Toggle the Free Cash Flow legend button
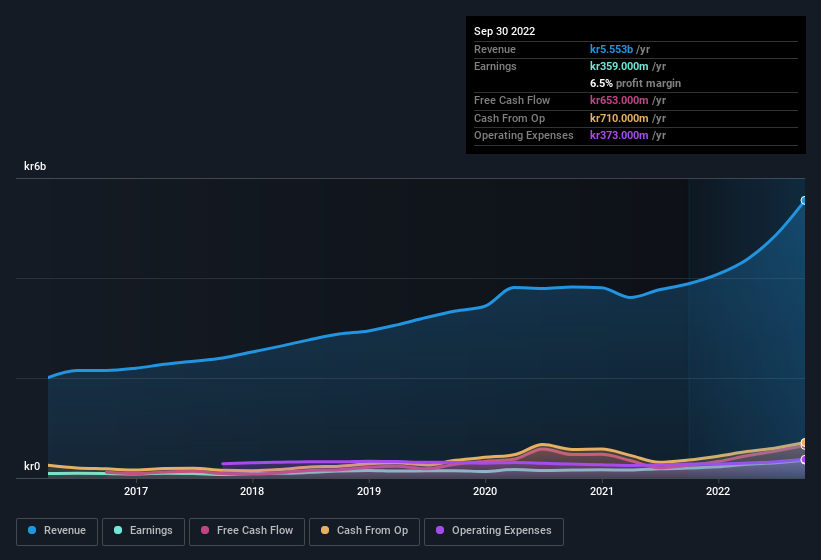 click(x=247, y=531)
